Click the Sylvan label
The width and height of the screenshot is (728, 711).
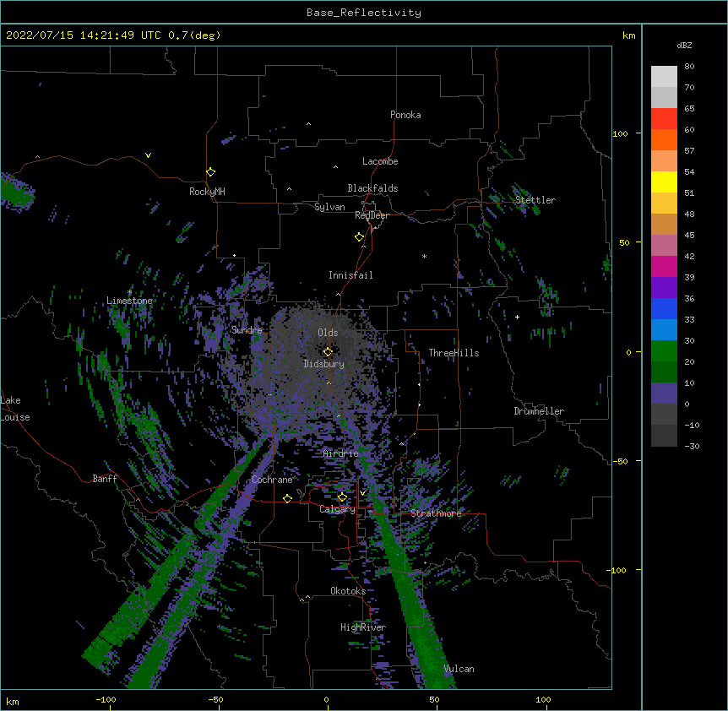point(329,207)
